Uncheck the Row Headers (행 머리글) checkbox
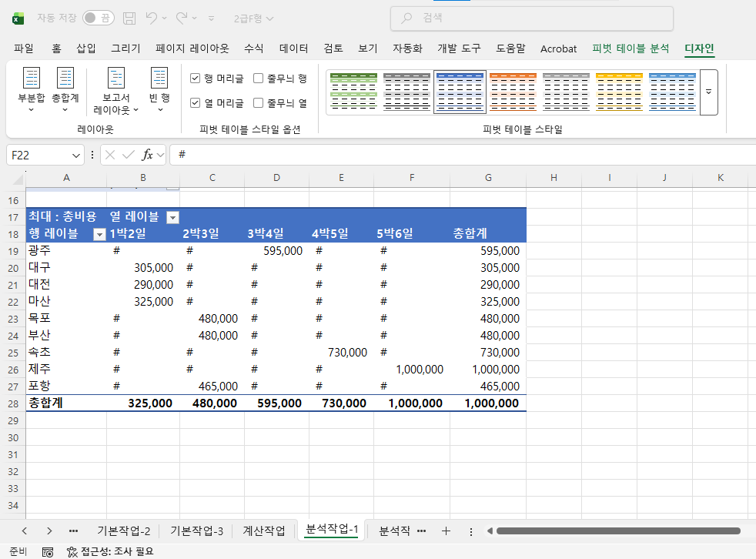756x559 pixels. 196,78
